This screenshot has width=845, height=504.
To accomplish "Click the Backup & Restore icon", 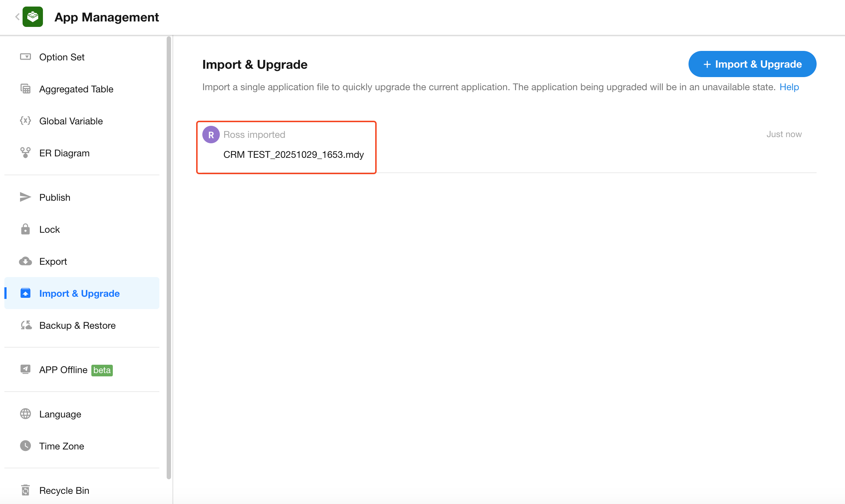I will tap(26, 325).
